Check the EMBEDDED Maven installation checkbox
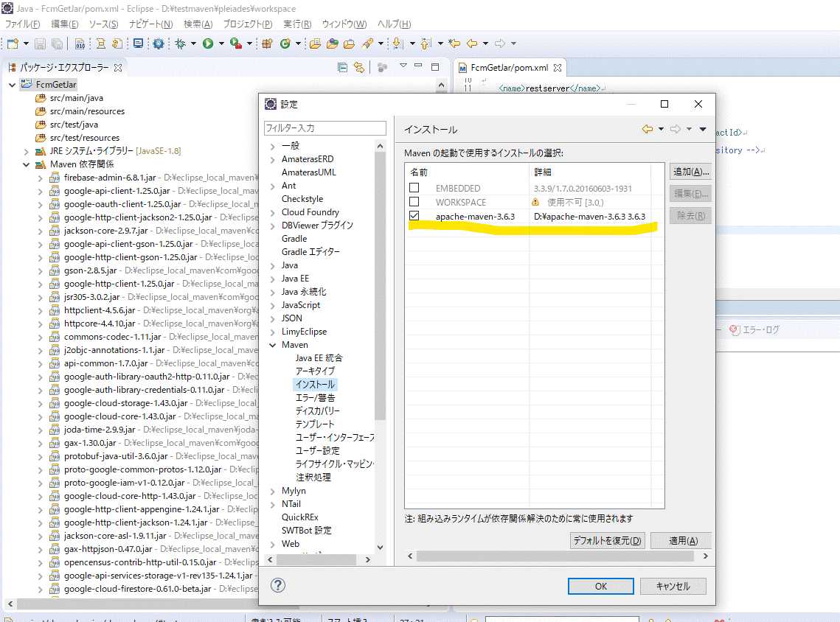This screenshot has width=840, height=622. pos(414,188)
